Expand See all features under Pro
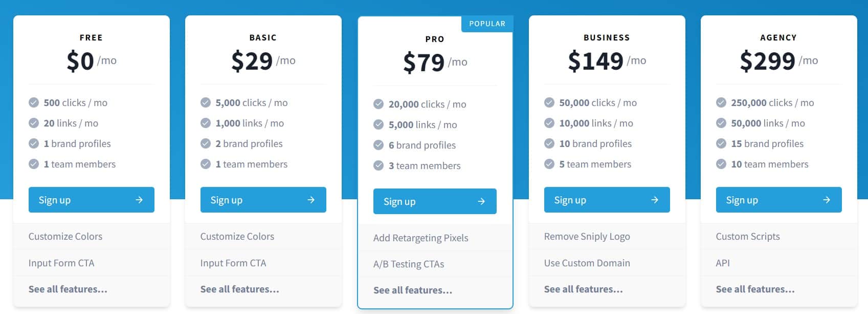Screen dimensions: 868x314 [412, 290]
